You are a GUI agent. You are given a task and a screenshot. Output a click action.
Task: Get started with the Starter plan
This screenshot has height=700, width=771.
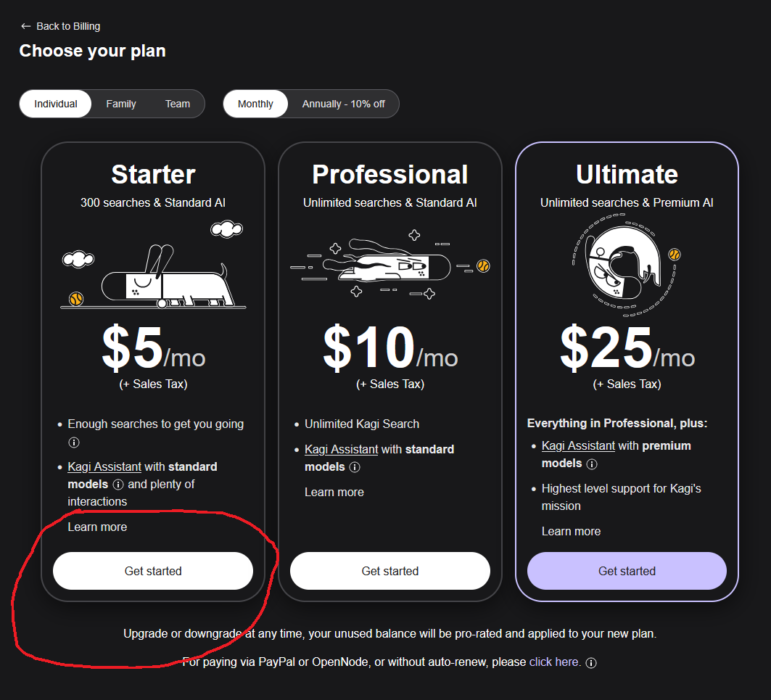[x=153, y=571]
